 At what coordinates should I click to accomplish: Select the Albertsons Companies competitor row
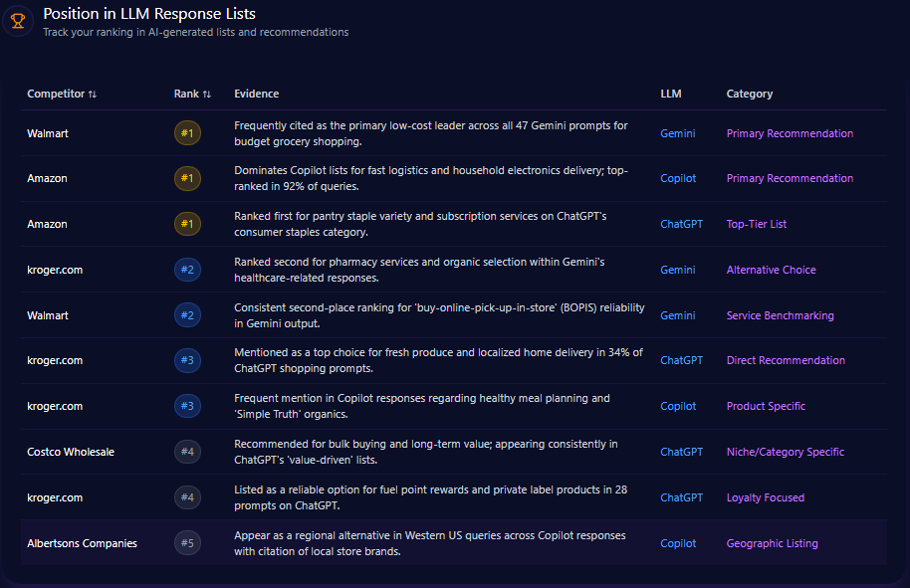point(82,543)
